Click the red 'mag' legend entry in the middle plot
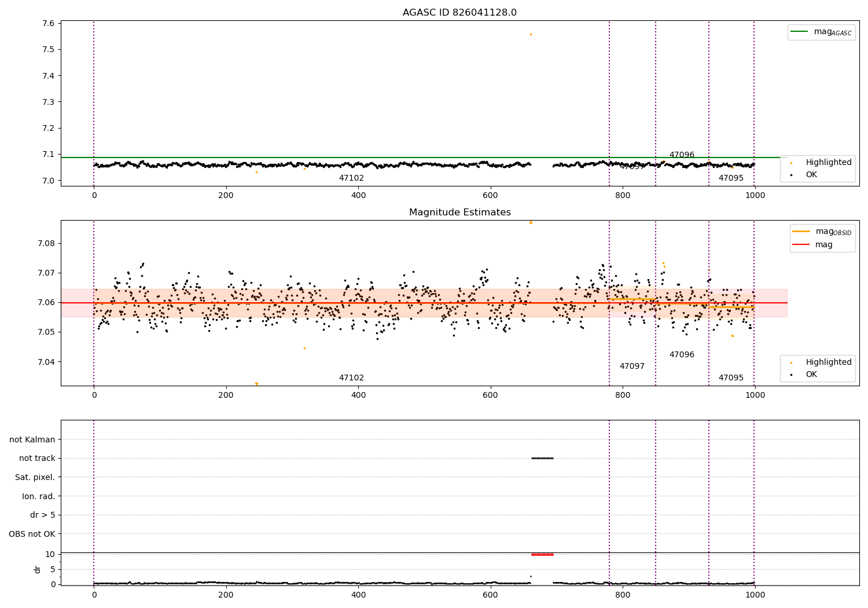This screenshot has width=868, height=608. [x=813, y=245]
